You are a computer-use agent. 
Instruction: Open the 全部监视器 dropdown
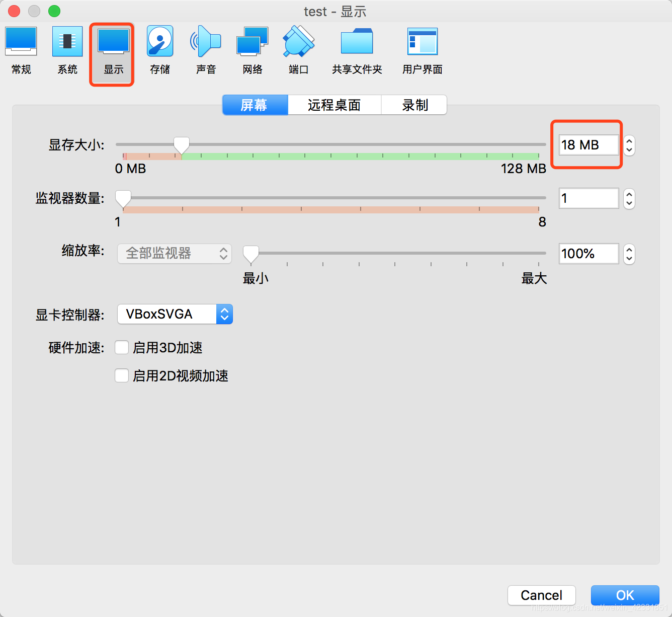(175, 253)
